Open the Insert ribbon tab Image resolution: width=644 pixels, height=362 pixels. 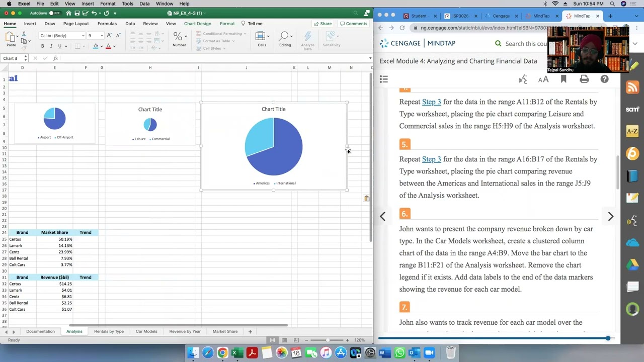pyautogui.click(x=30, y=24)
